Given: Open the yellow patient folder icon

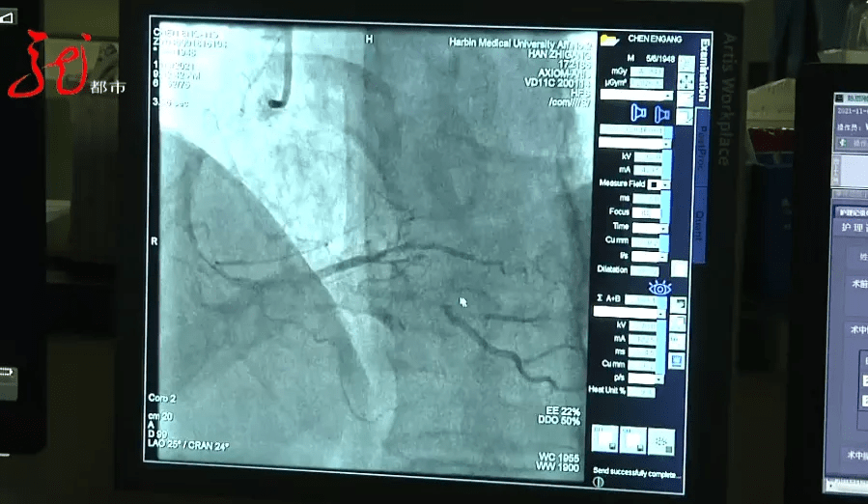Looking at the screenshot, I should point(609,40).
